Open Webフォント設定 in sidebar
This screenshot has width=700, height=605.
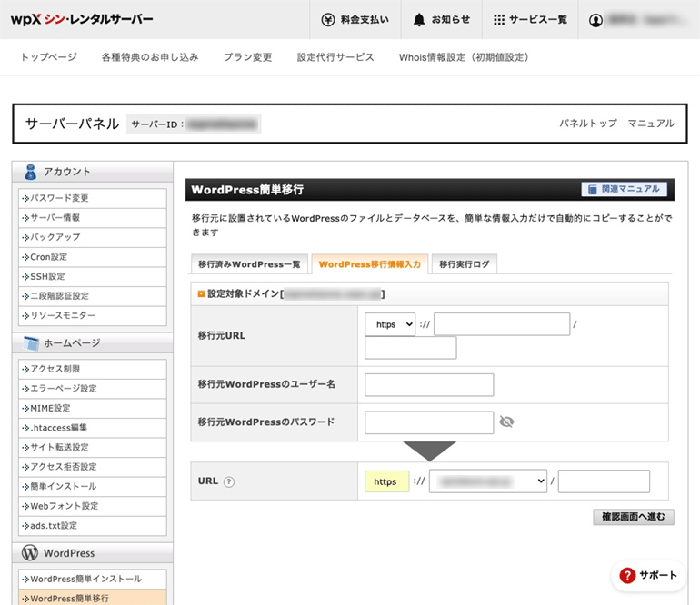tap(93, 506)
